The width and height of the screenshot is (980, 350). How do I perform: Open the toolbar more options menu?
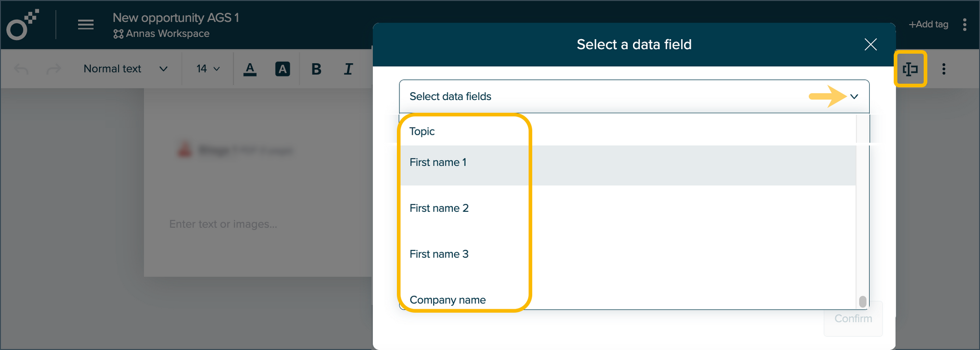944,69
